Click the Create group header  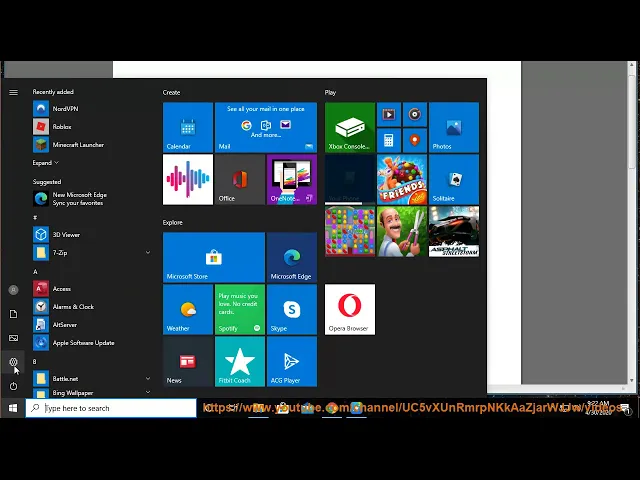click(x=171, y=93)
